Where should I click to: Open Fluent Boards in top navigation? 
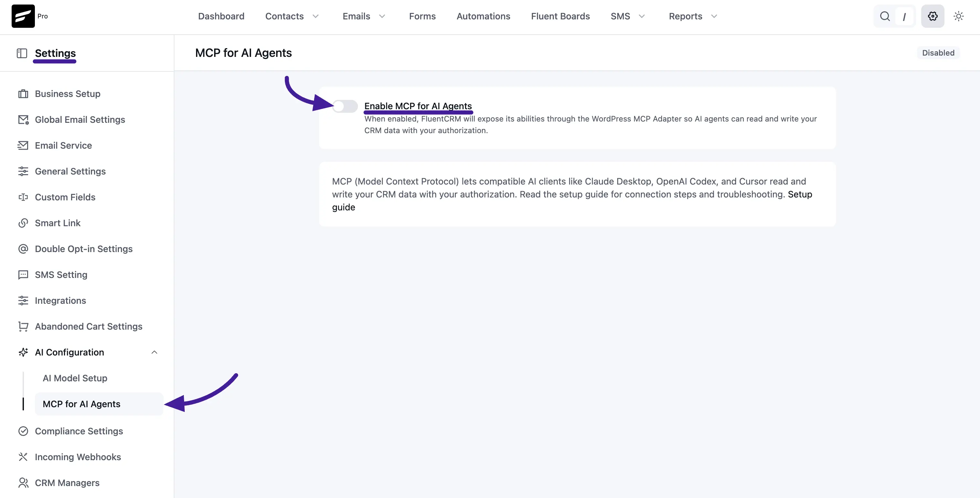560,16
